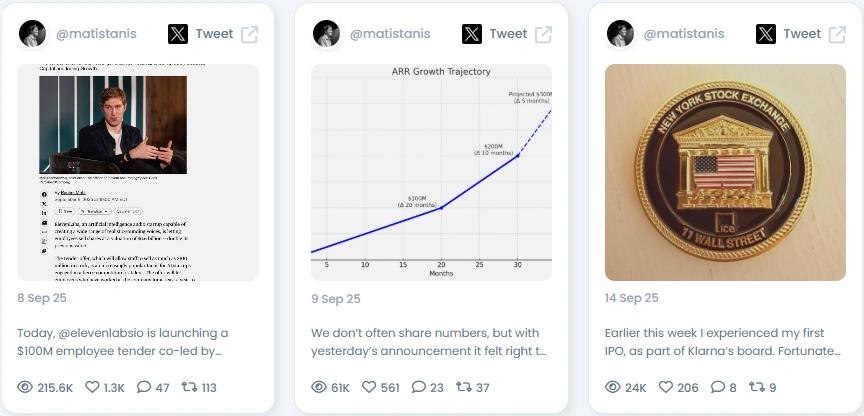The image size is (864, 416).
Task: Click tweet text about $100M employee tender
Action: [x=123, y=342]
